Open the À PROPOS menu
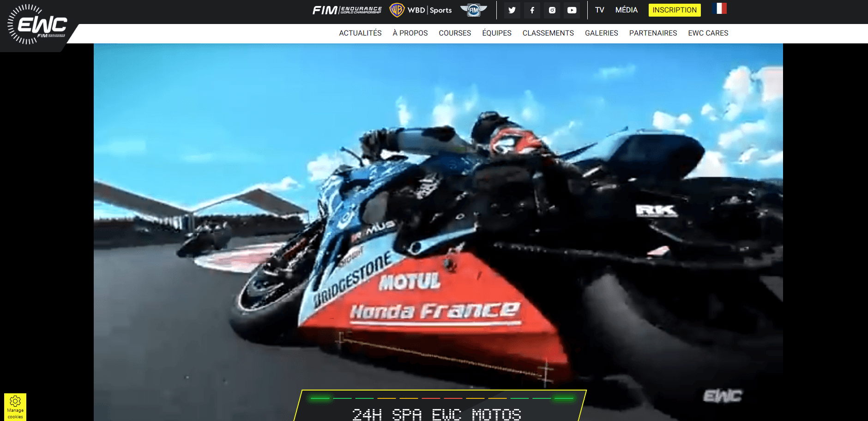This screenshot has height=421, width=868. 410,33
